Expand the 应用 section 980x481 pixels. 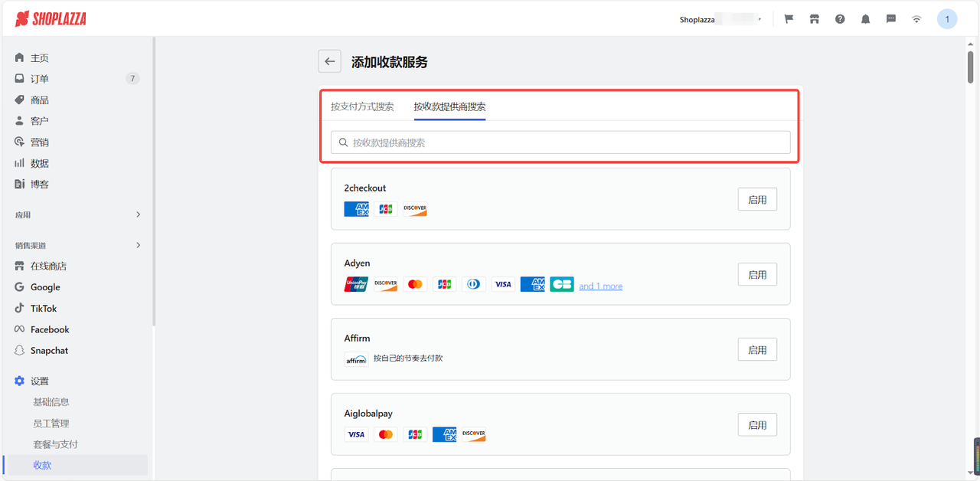pos(77,214)
